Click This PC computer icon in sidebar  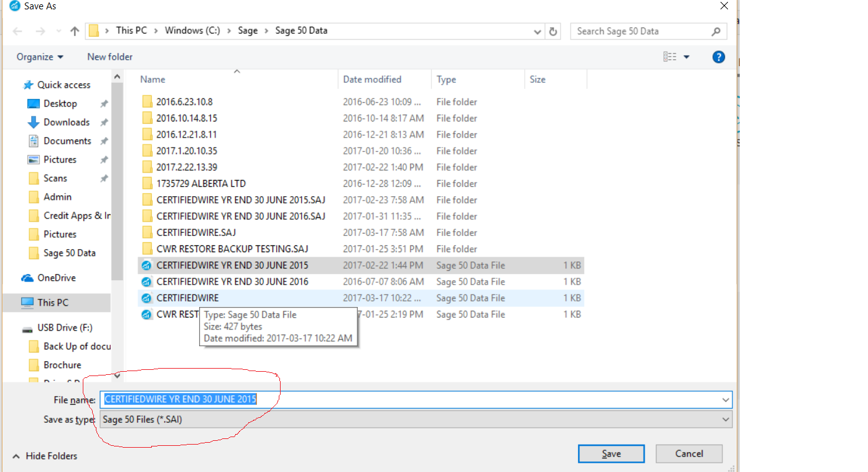click(x=27, y=303)
